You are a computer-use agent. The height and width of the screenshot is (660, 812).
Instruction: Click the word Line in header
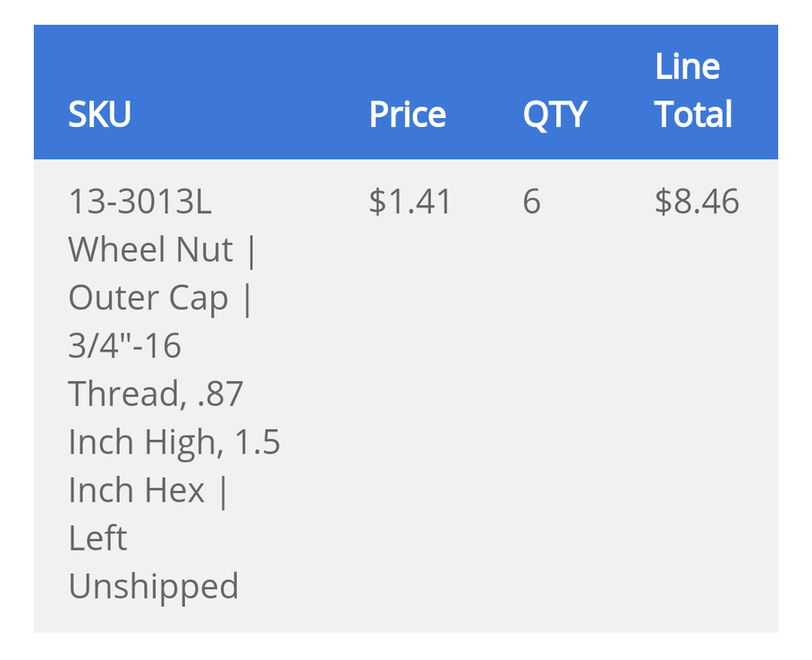(x=687, y=66)
